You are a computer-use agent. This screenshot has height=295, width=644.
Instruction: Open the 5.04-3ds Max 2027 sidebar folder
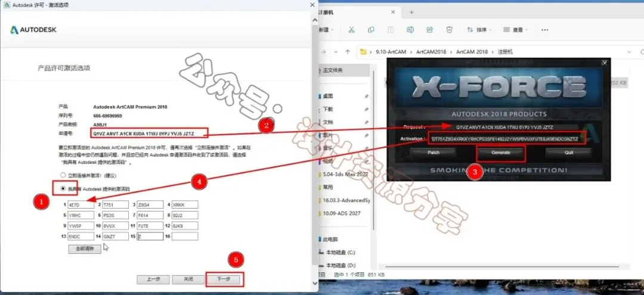[344, 174]
